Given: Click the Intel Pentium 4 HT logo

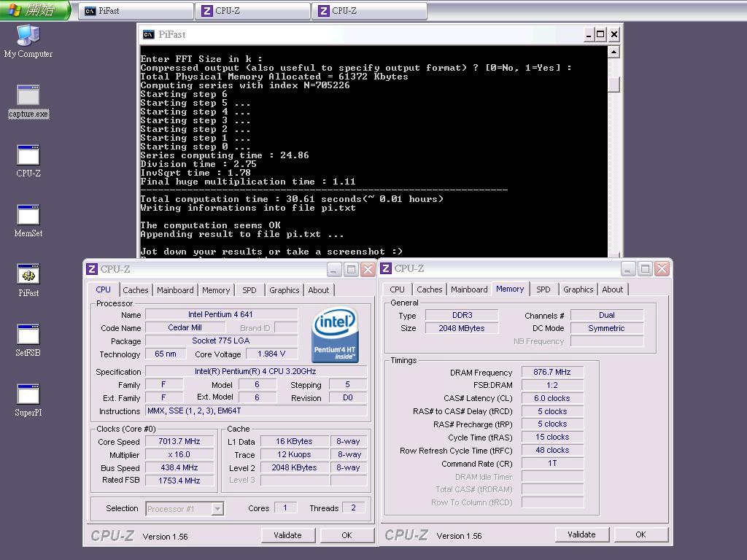Looking at the screenshot, I should coord(335,335).
